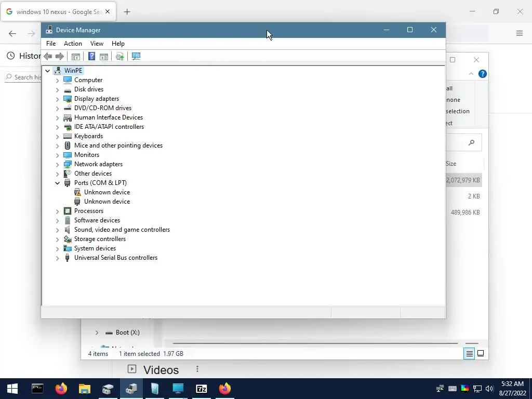This screenshot has width=532, height=399.
Task: Expand the Computer node
Action: tap(57, 81)
